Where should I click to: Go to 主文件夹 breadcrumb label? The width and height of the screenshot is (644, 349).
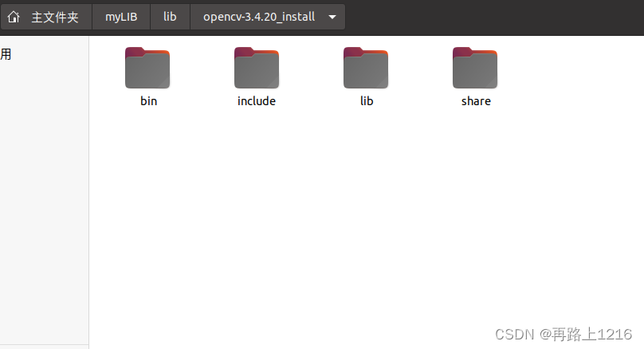[55, 18]
